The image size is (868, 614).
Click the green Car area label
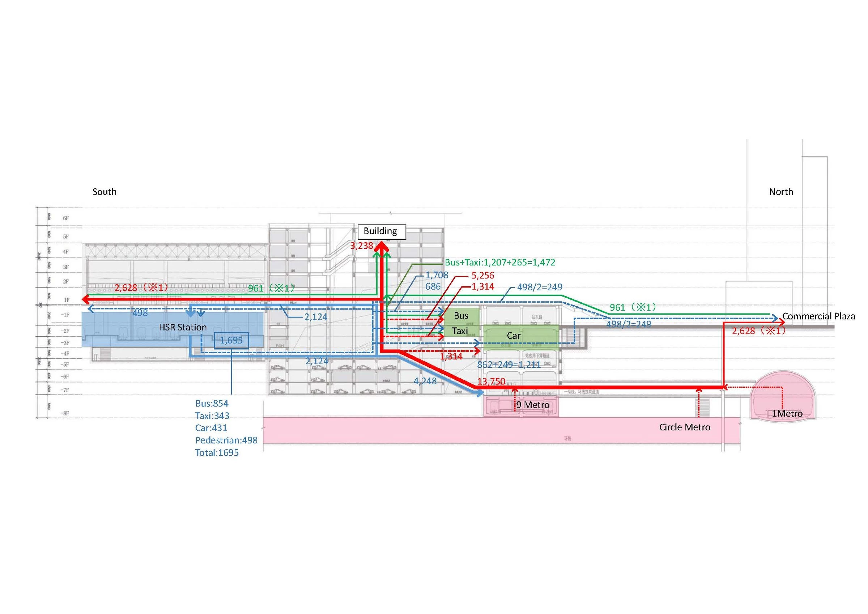(514, 336)
